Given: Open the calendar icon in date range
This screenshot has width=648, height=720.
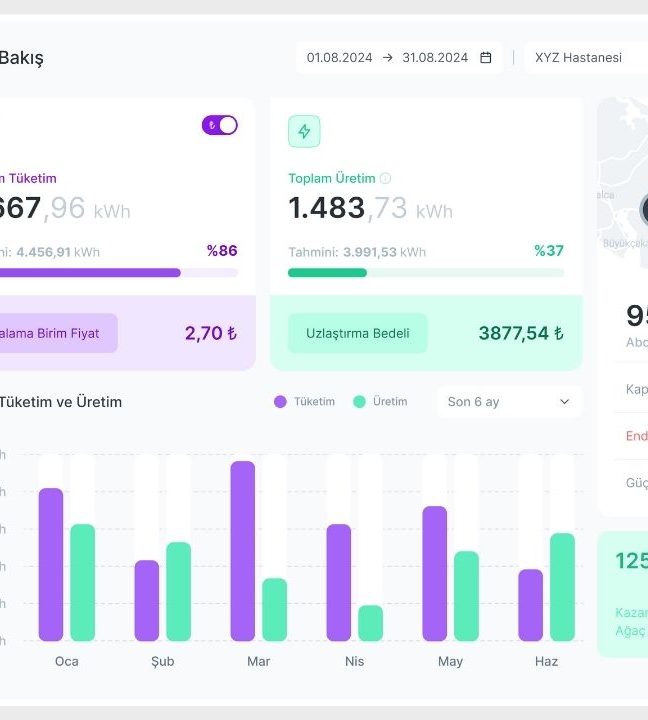Looking at the screenshot, I should tap(485, 57).
